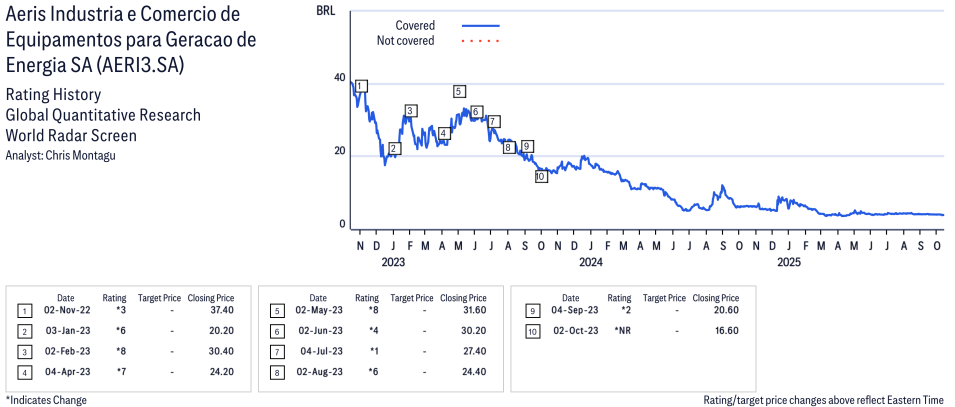The height and width of the screenshot is (407, 955).
Task: Click the 'Target Price' header in the first table
Action: point(159,298)
